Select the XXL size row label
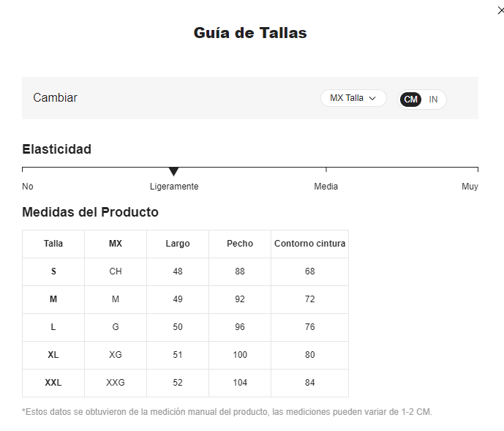This screenshot has height=431, width=504. click(53, 383)
